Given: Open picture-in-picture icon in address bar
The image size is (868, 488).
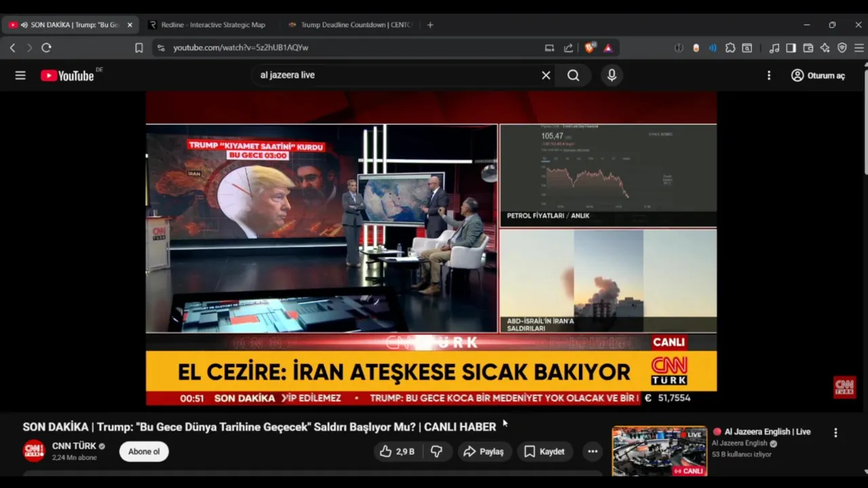Looking at the screenshot, I should click(x=549, y=47).
